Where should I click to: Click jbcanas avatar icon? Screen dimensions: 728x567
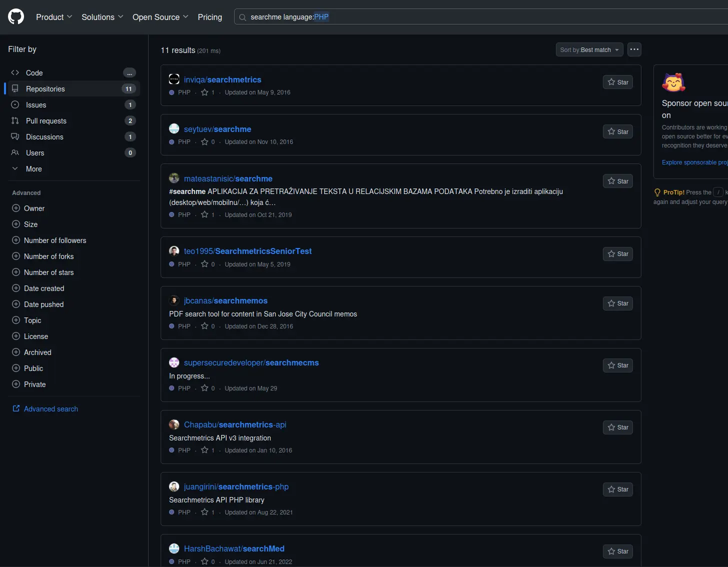[174, 300]
